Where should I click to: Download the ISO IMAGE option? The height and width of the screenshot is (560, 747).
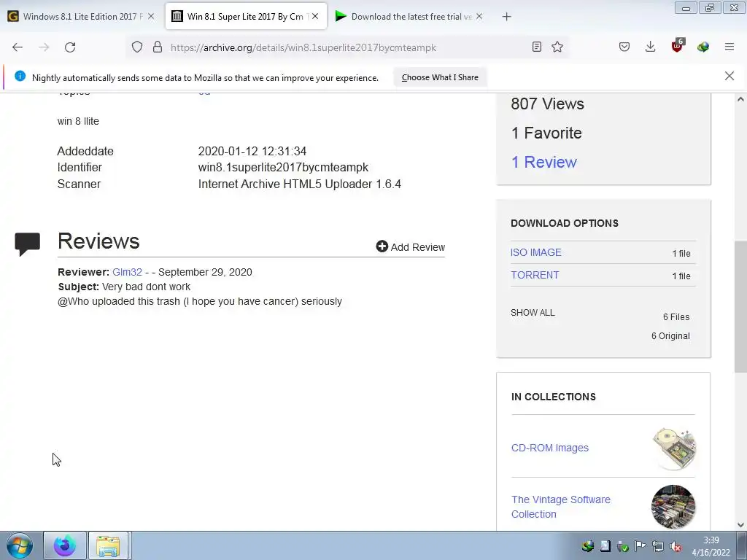pyautogui.click(x=536, y=252)
